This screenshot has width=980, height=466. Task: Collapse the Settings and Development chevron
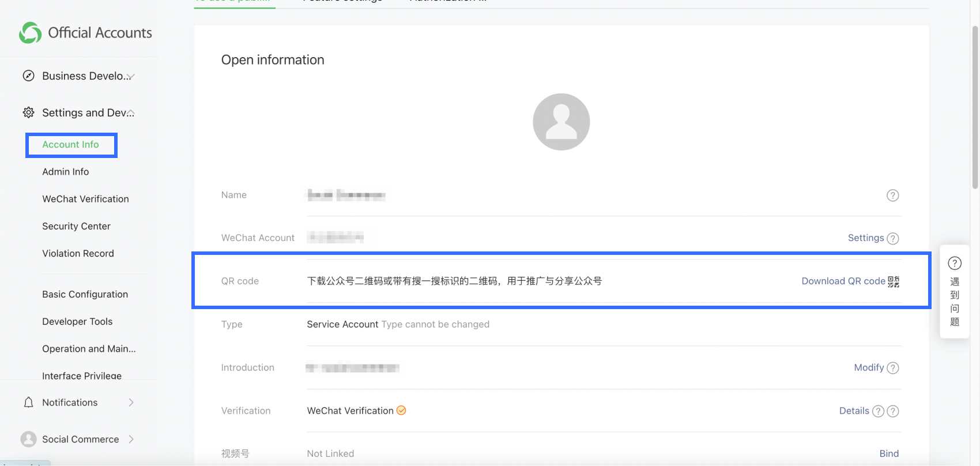tap(131, 113)
